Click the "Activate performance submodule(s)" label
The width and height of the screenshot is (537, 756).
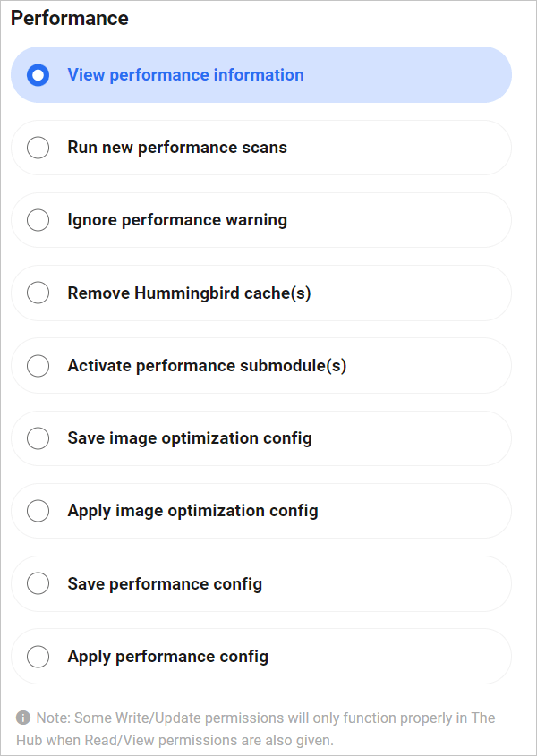pyautogui.click(x=208, y=365)
